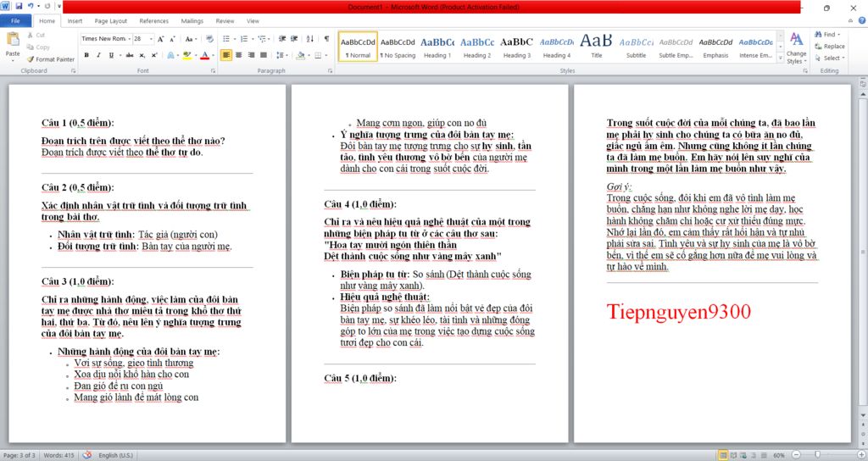This screenshot has width=868, height=461.
Task: Click the red font color button
Action: coord(205,55)
